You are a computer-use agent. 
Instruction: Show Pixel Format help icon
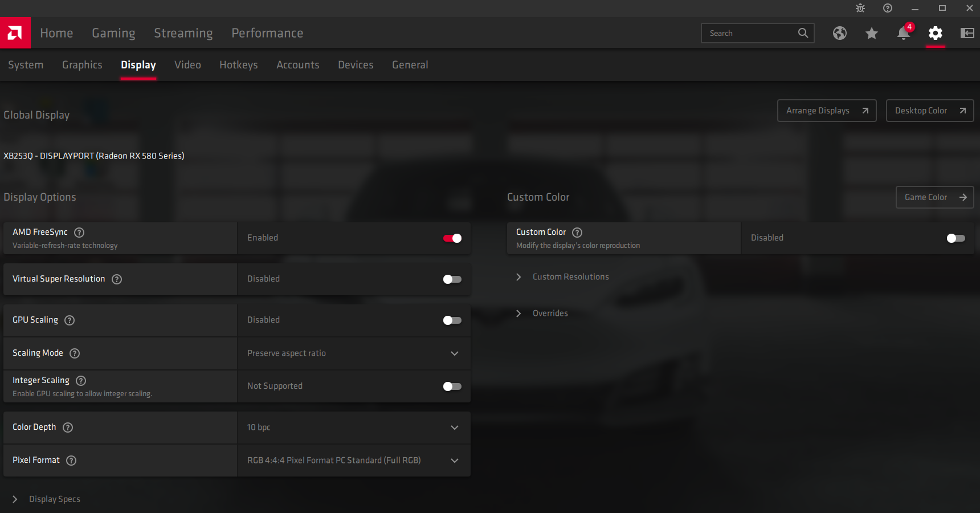coord(71,460)
